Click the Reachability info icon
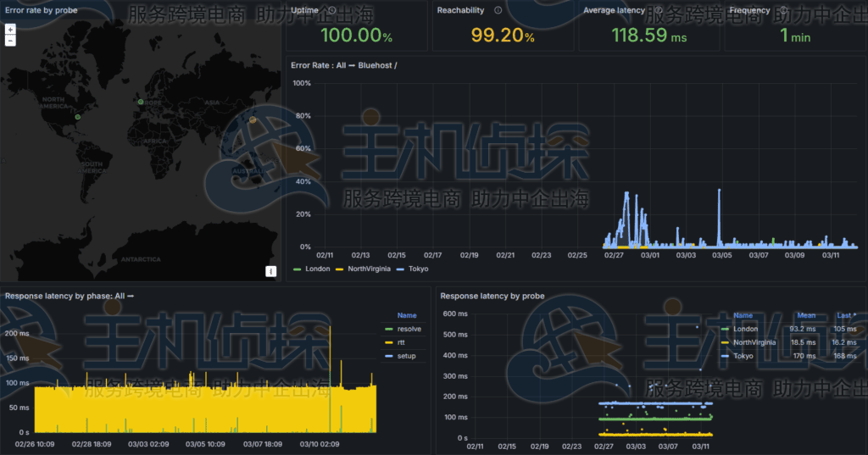 point(498,11)
